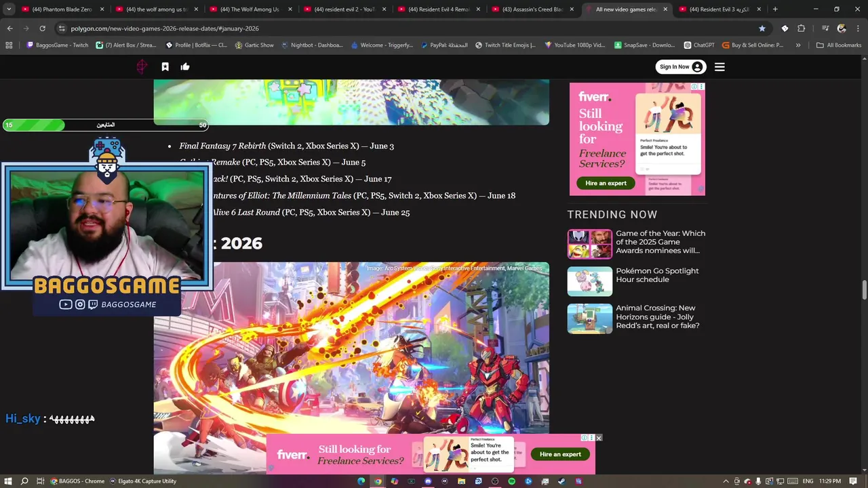This screenshot has width=868, height=488.
Task: Open the Polygon hamburger menu
Action: (719, 67)
